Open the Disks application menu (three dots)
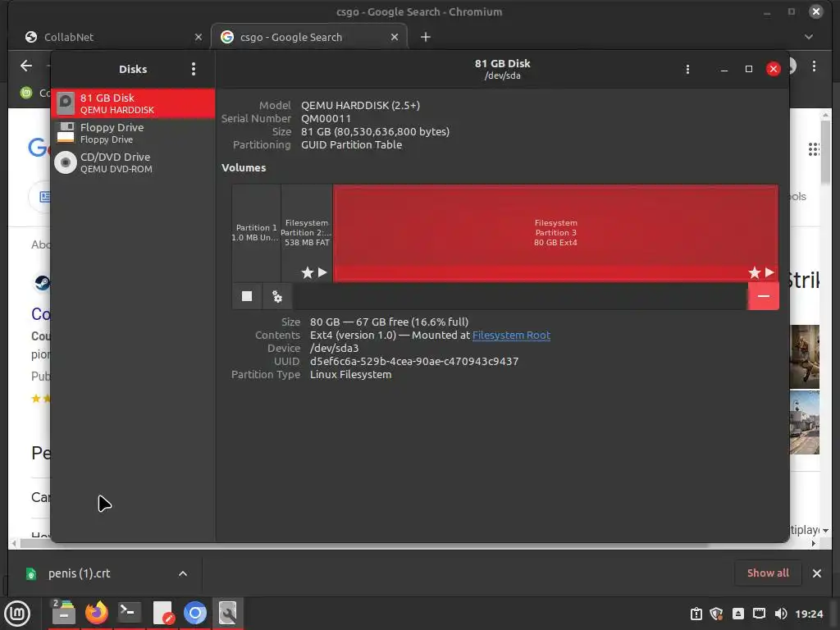This screenshot has width=840, height=630. tap(194, 69)
